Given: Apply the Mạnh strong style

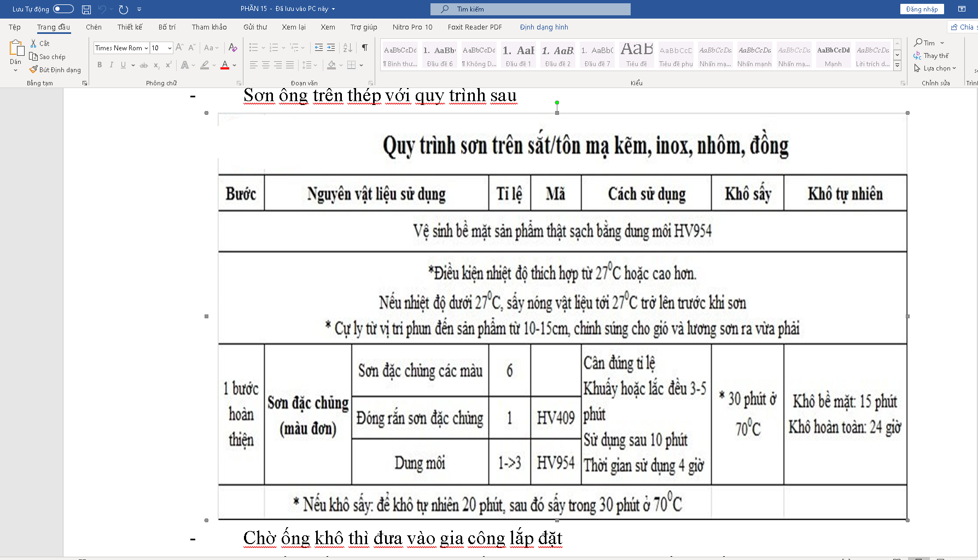Looking at the screenshot, I should click(833, 56).
